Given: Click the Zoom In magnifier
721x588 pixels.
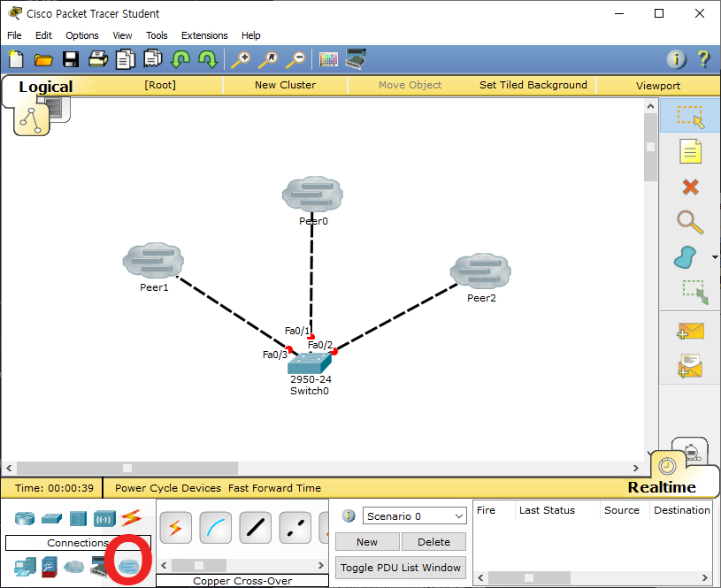Looking at the screenshot, I should tap(241, 60).
